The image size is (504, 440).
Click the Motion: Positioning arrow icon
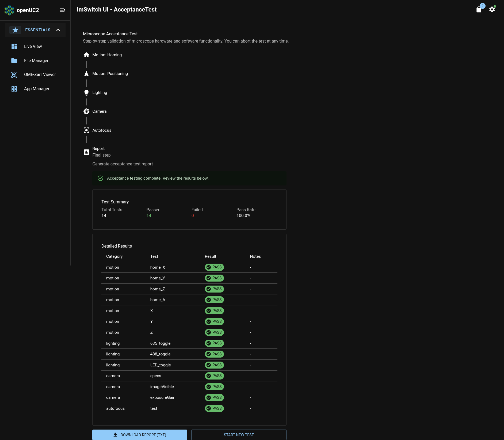click(86, 74)
